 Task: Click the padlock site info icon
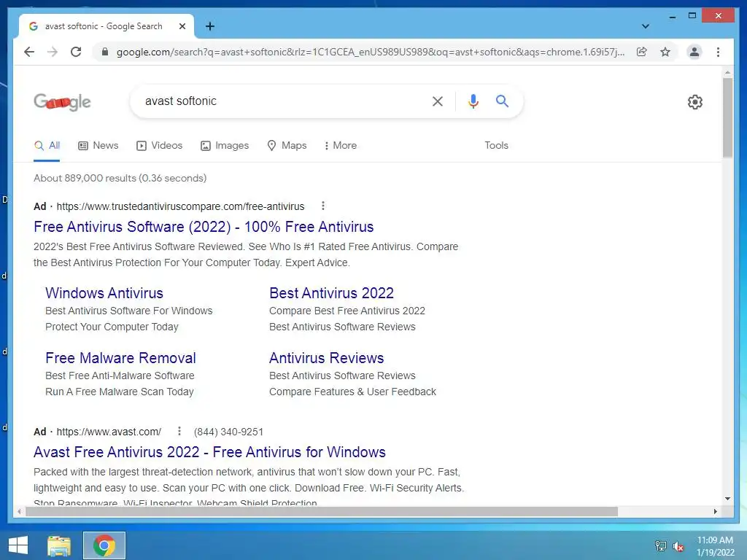(105, 52)
